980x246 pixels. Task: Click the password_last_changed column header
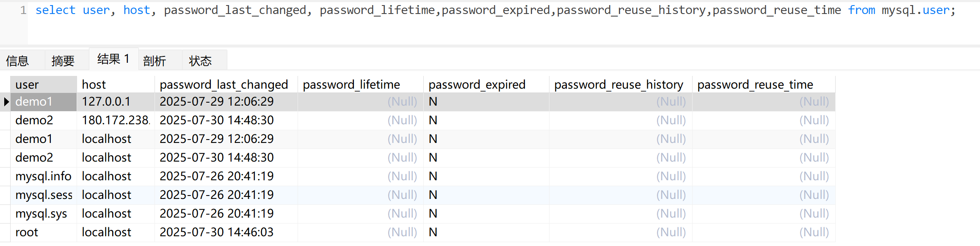224,85
